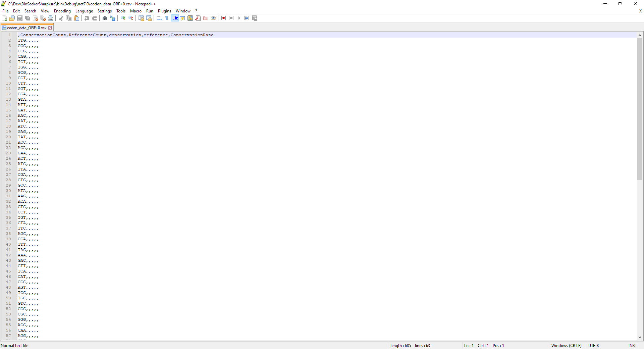Open the Plugins menu options
Viewport: 644px width, 349px height.
[x=164, y=11]
